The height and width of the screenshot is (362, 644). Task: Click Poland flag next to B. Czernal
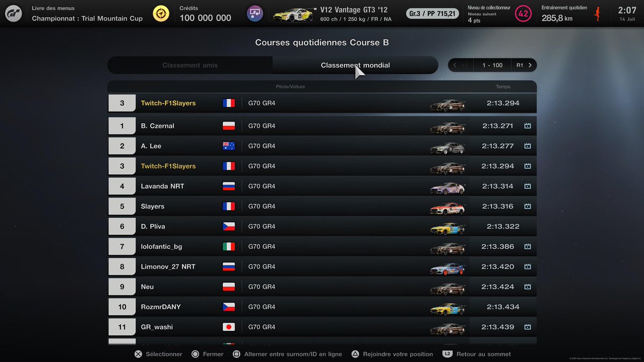pyautogui.click(x=229, y=126)
